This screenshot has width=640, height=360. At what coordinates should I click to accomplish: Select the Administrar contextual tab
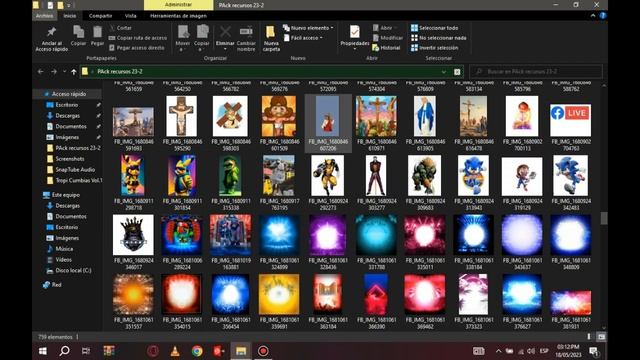coord(178,4)
